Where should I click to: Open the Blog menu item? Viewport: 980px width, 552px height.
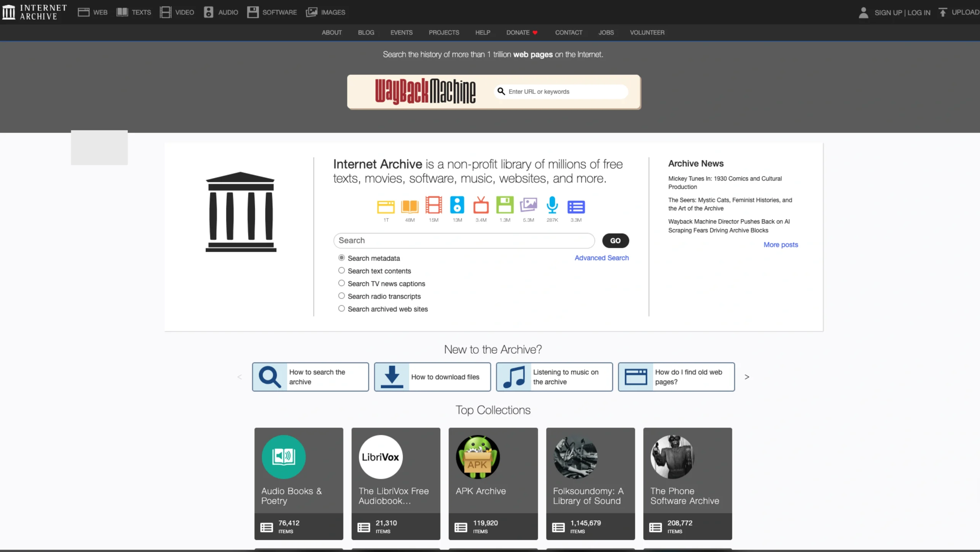tap(366, 33)
